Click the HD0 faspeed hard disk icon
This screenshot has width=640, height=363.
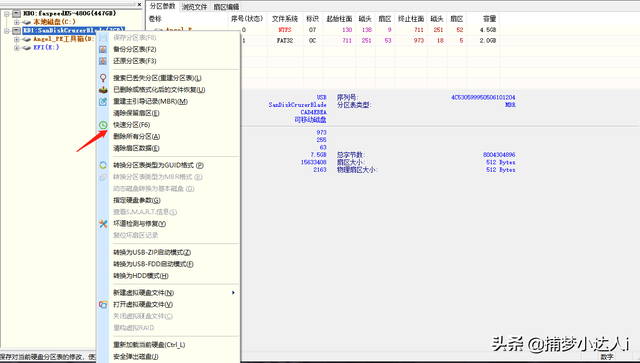[x=16, y=13]
